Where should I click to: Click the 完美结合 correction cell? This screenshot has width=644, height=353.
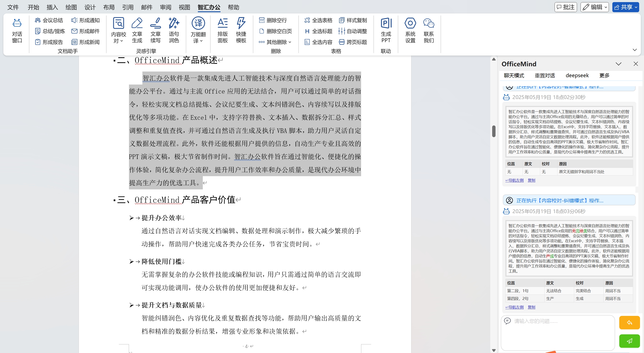(588, 291)
